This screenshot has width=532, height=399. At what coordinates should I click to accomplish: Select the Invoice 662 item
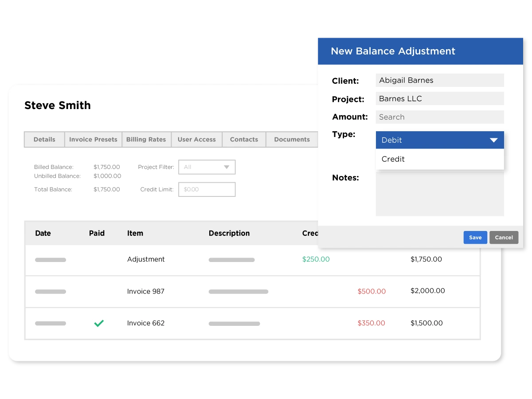145,323
